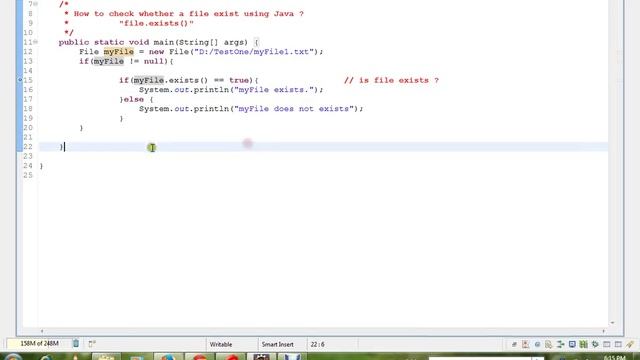Click the comment "// is file exists ?"

(x=391, y=80)
